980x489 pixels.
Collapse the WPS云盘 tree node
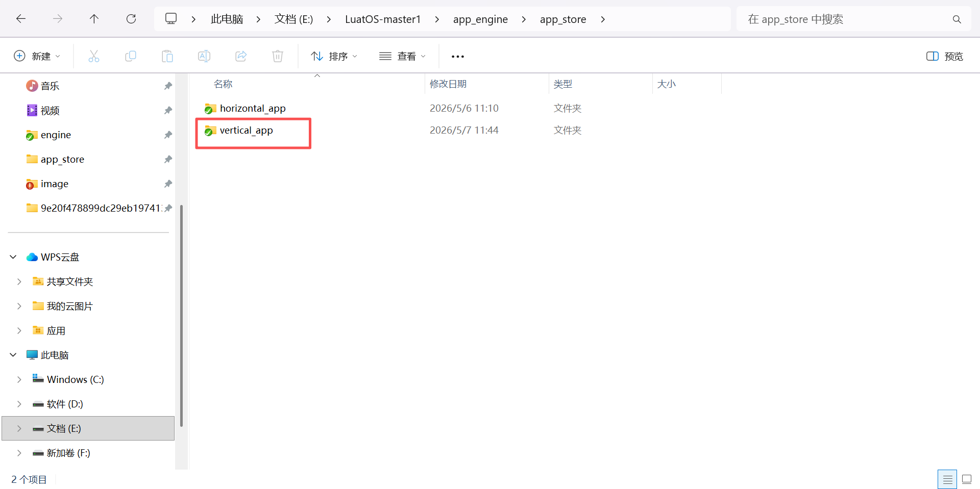tap(13, 257)
